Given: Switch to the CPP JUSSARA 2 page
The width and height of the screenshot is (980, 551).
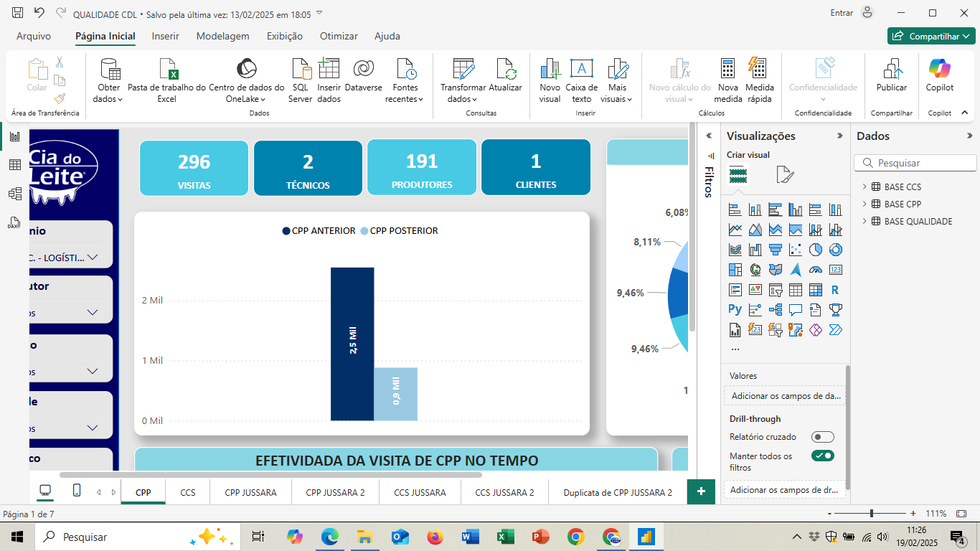Looking at the screenshot, I should click(335, 492).
